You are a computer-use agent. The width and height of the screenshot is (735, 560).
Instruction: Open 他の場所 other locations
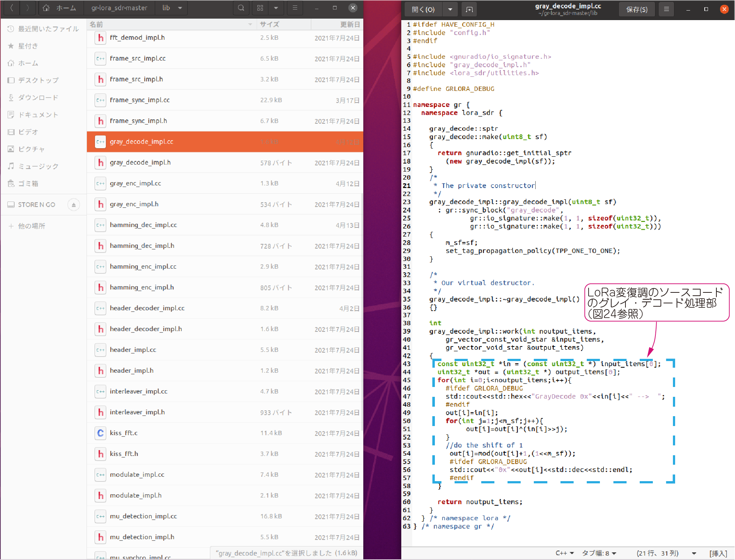pyautogui.click(x=31, y=226)
